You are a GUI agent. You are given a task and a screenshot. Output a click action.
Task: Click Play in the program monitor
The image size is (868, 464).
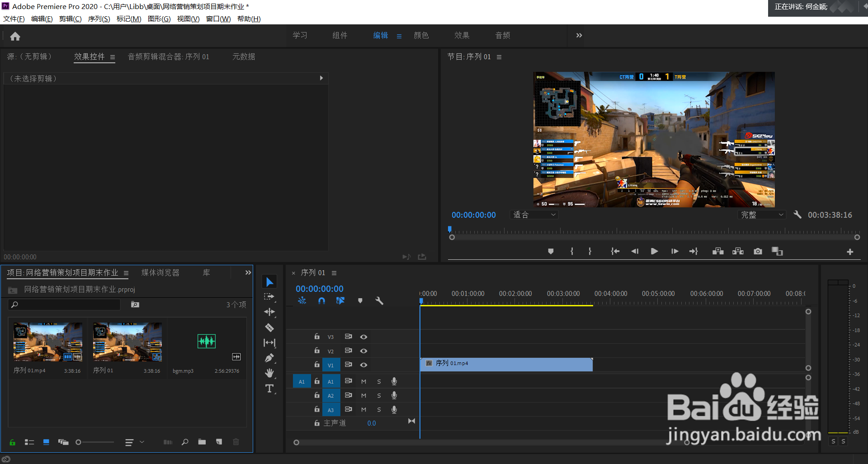(x=654, y=251)
